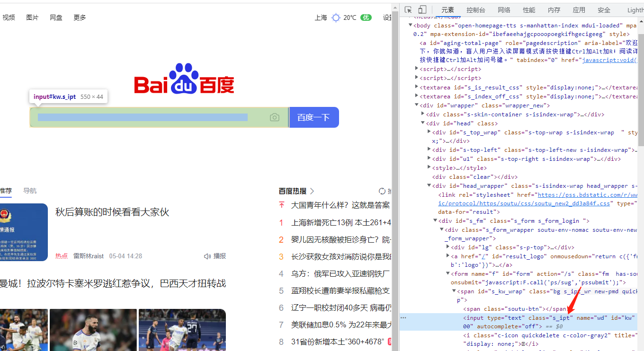Expand the a#result_logo node

tap(448, 256)
